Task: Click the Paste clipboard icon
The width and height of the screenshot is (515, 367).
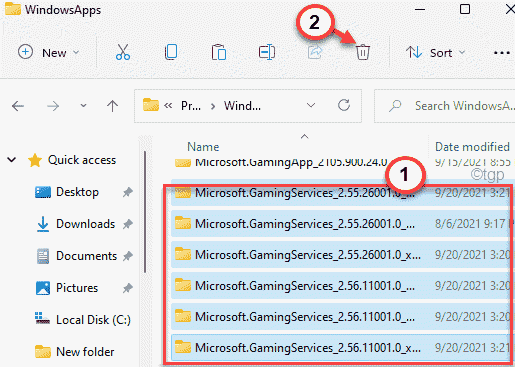Action: [x=219, y=52]
